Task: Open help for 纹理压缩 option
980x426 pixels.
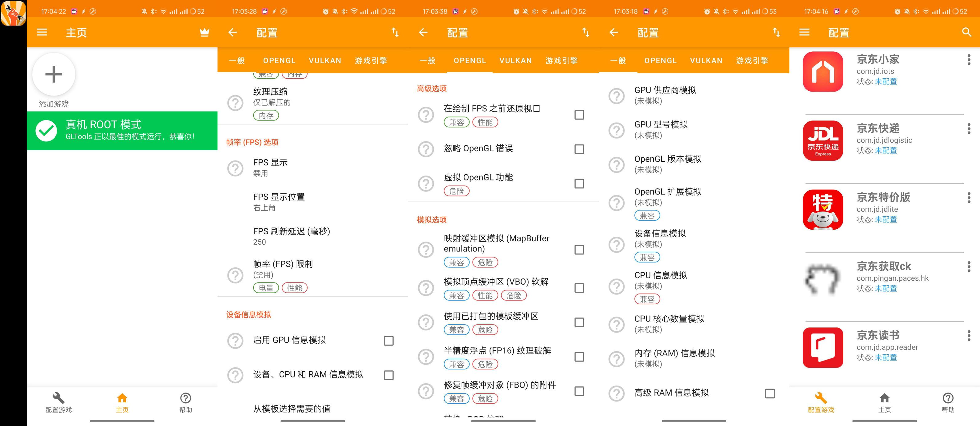Action: pyautogui.click(x=235, y=103)
